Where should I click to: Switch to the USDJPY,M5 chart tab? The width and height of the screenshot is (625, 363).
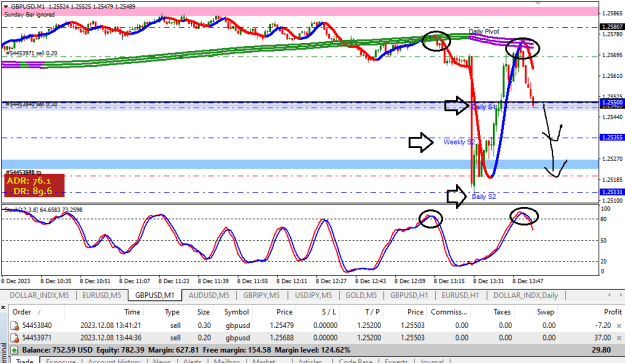[x=313, y=295]
